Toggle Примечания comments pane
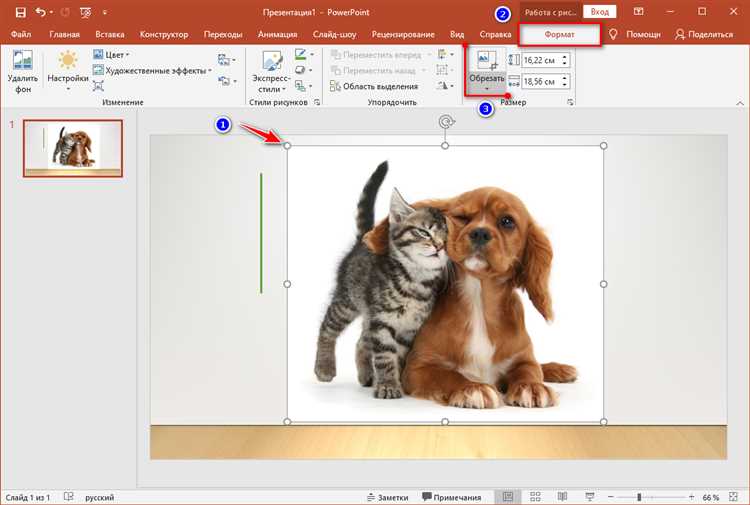Viewport: 750px width, 505px height. (x=452, y=497)
